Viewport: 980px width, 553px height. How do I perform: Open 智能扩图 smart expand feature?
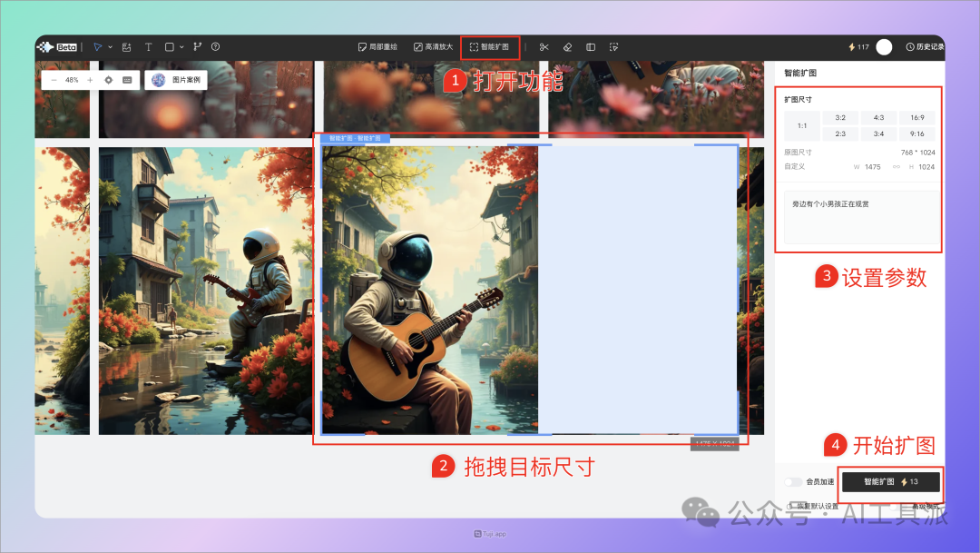(489, 47)
